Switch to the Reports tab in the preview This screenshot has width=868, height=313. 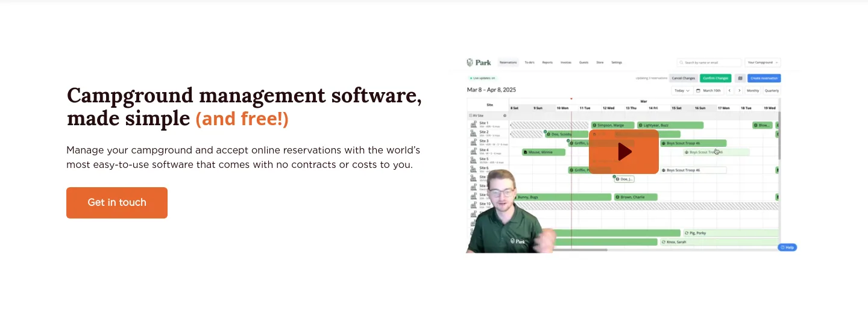(x=547, y=63)
